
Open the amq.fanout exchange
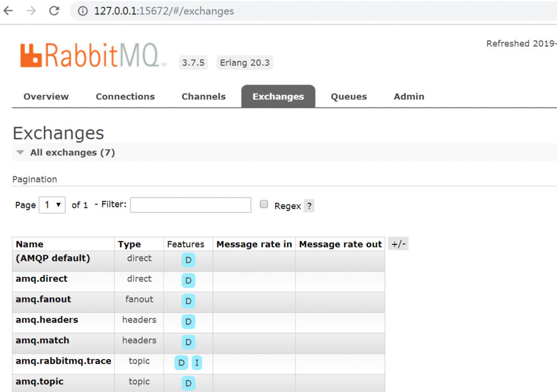[x=43, y=299]
